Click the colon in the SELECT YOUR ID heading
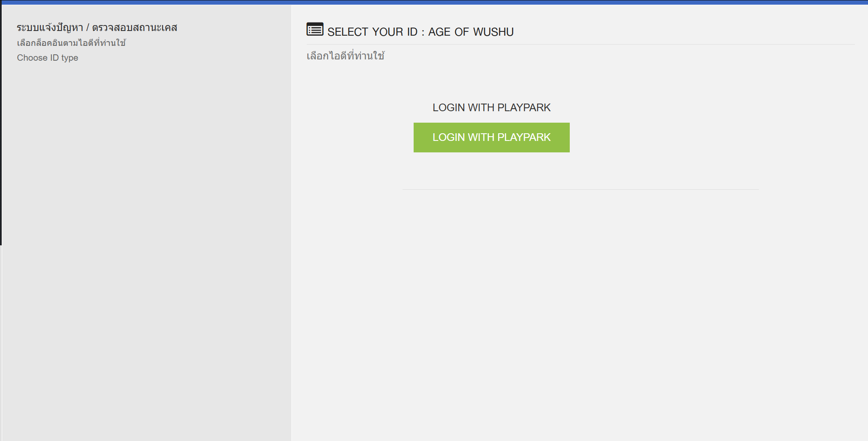Screen dimensions: 868x441 (423, 33)
